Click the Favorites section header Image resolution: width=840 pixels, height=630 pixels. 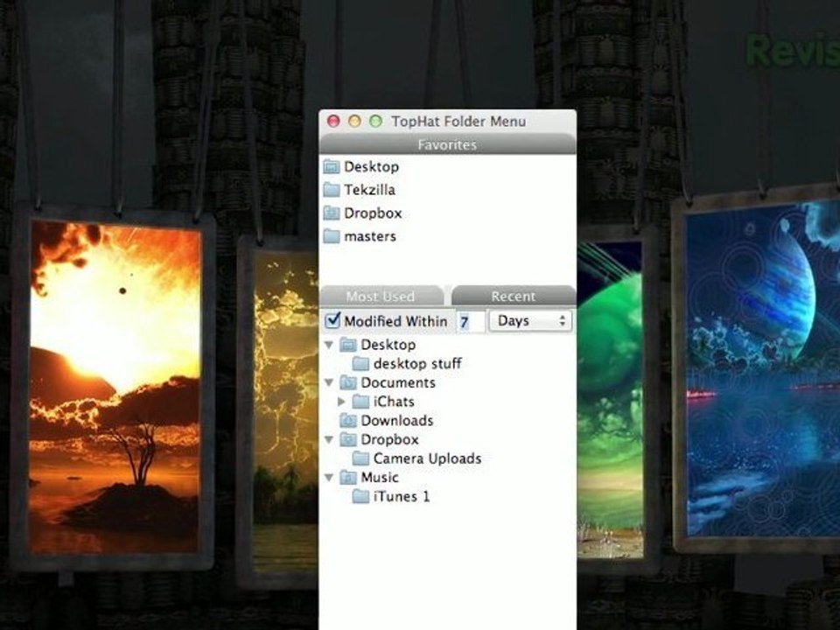tap(447, 144)
